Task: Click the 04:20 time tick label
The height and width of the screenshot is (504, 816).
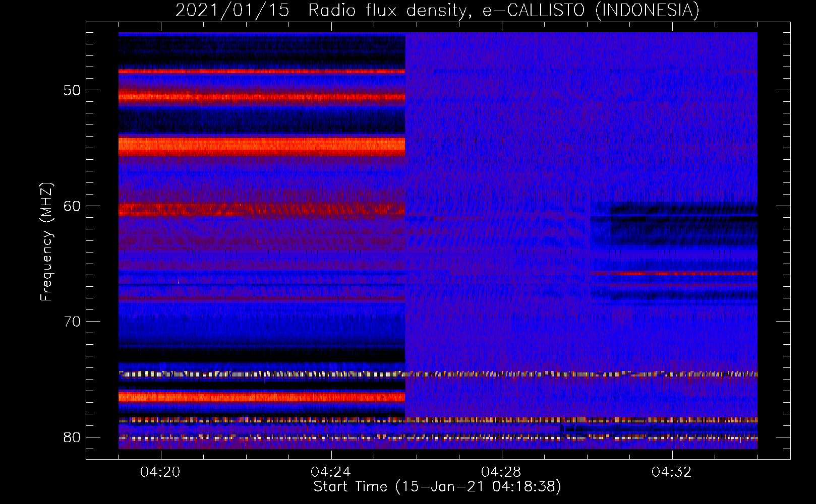Action: pos(160,472)
